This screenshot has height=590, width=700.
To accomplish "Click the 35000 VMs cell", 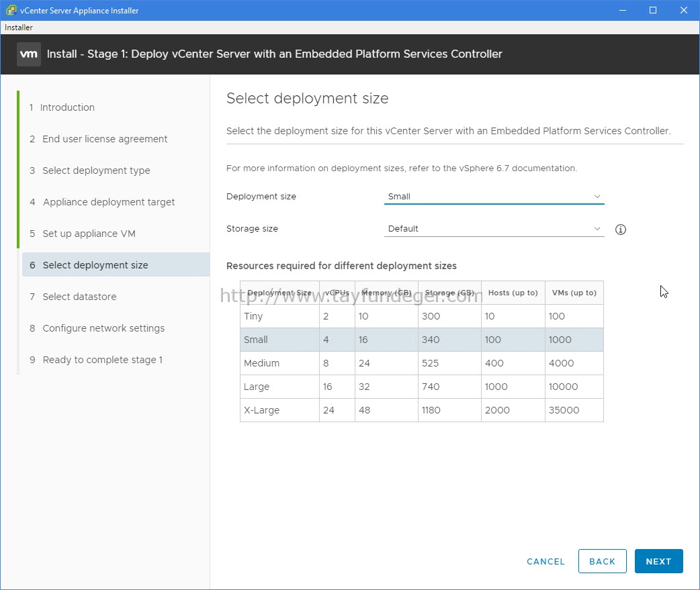I will coord(574,410).
